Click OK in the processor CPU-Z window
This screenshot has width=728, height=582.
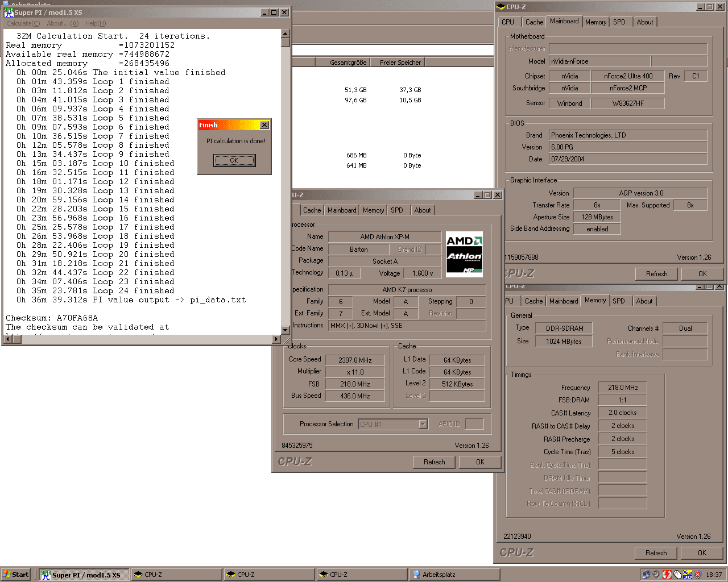coord(481,462)
